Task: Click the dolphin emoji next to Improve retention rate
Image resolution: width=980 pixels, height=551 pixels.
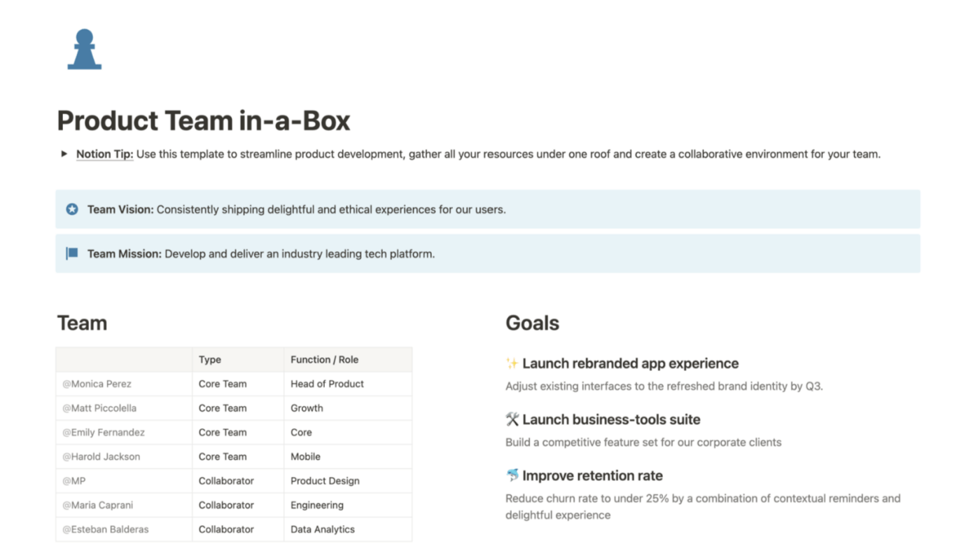Action: [512, 475]
